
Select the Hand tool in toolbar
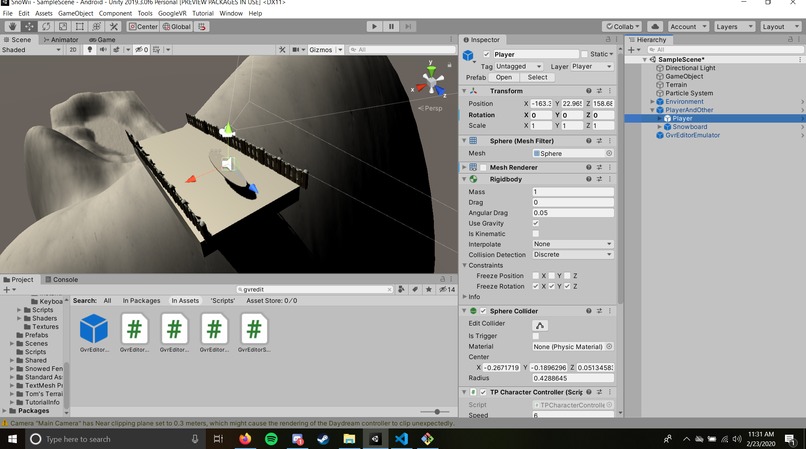pyautogui.click(x=13, y=27)
